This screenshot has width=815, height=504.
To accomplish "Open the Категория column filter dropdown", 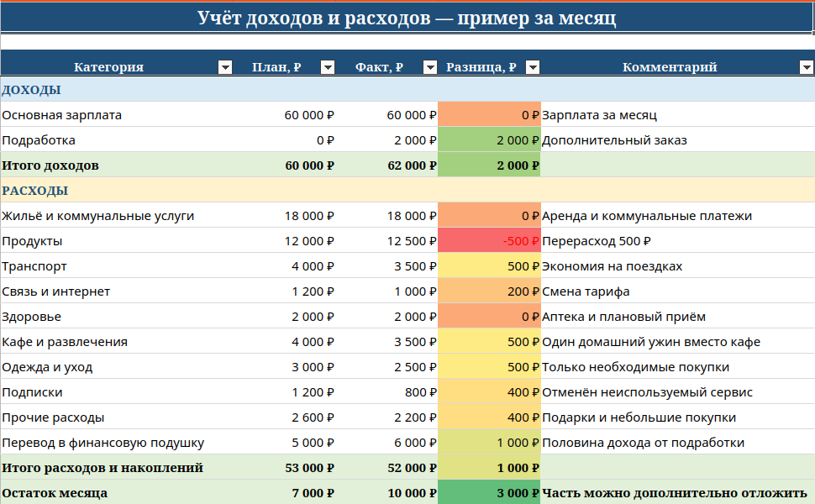I will click(x=225, y=67).
